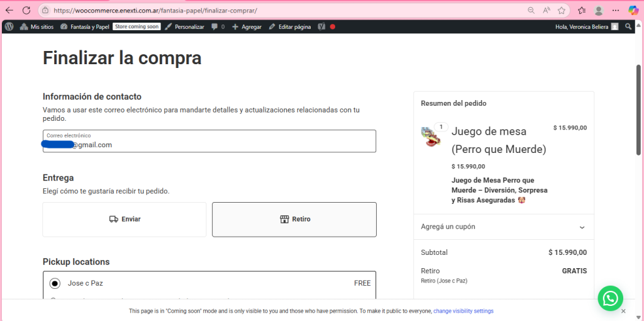
Task: Open the Copilot icon in browser toolbar
Action: 633,10
